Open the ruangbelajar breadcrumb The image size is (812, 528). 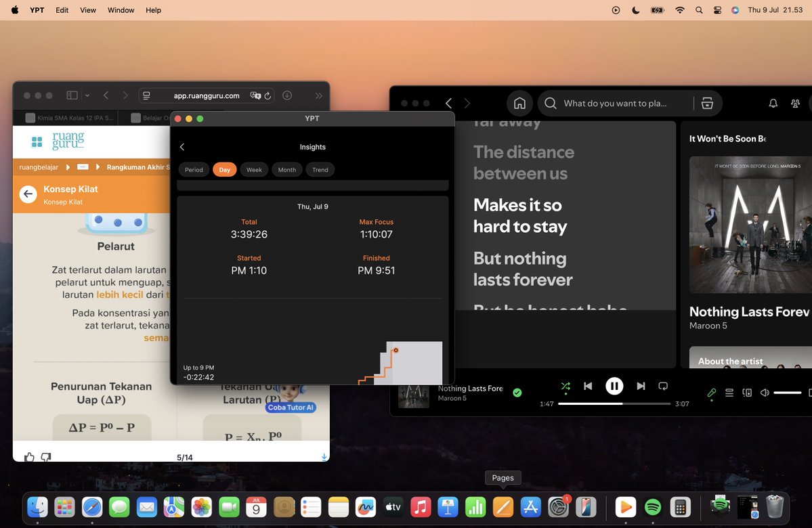point(39,167)
